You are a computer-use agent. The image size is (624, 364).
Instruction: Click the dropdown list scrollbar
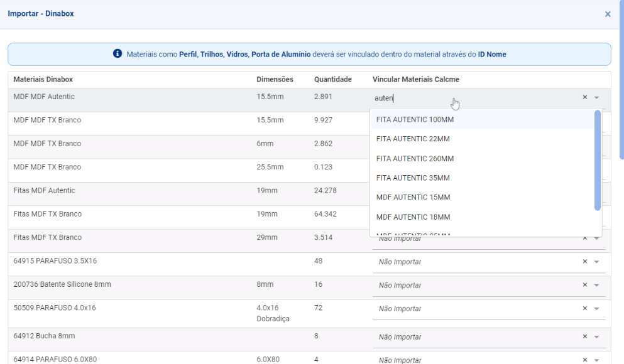[597, 161]
